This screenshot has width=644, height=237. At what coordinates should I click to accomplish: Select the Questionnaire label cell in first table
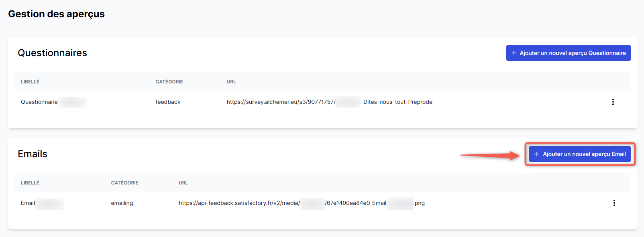point(39,102)
